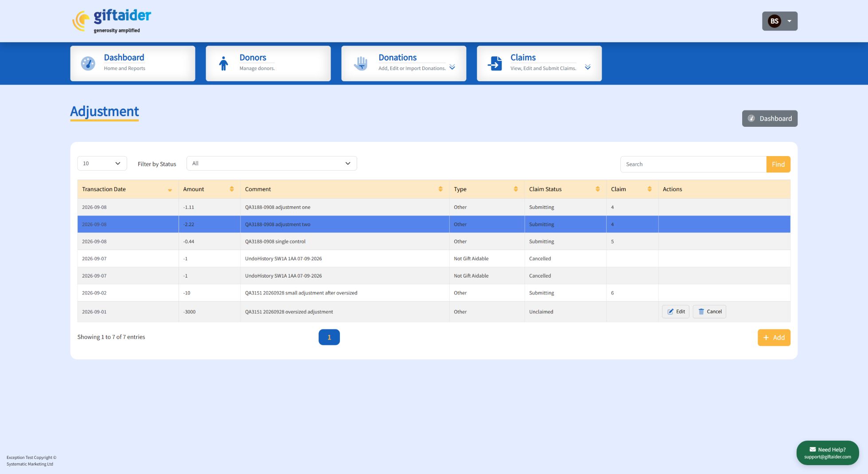Sort the Type column arrows
This screenshot has height=474, width=868.
click(516, 189)
